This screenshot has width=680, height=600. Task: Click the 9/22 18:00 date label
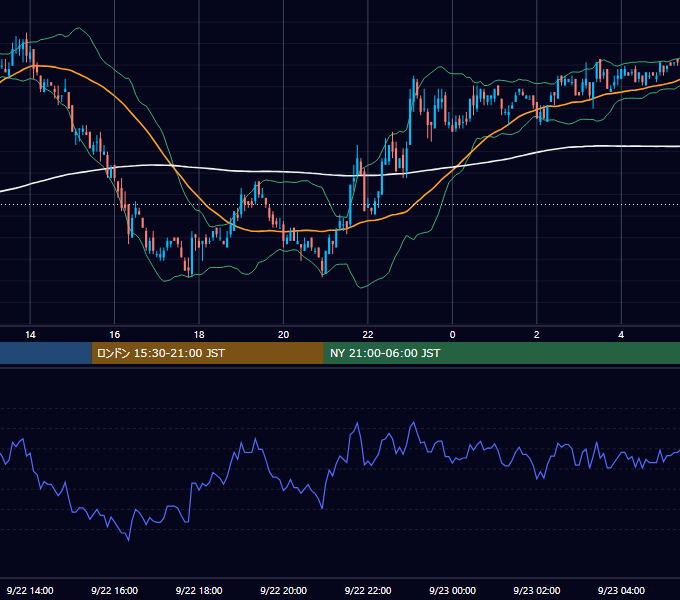coord(199,590)
